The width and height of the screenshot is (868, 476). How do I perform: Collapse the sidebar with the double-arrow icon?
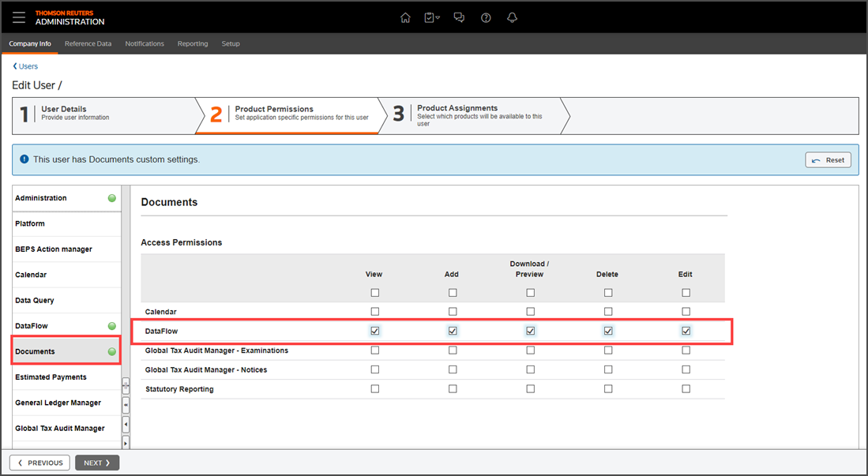[126, 405]
